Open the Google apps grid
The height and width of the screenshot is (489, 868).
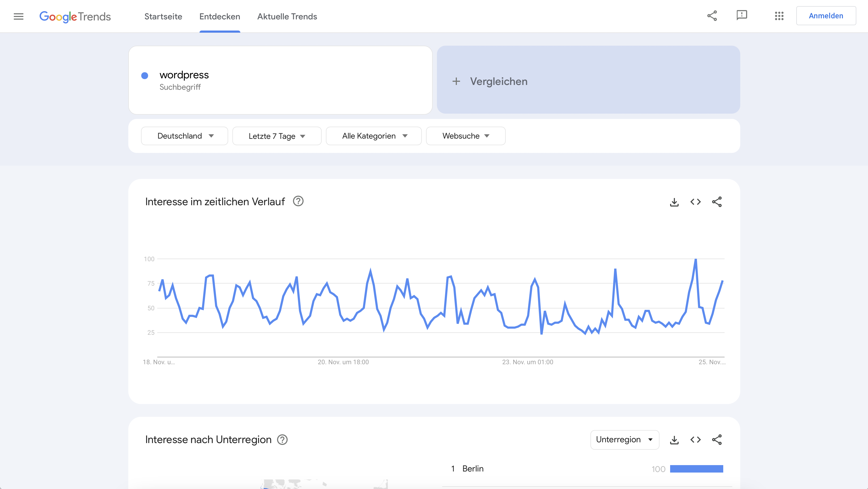779,16
